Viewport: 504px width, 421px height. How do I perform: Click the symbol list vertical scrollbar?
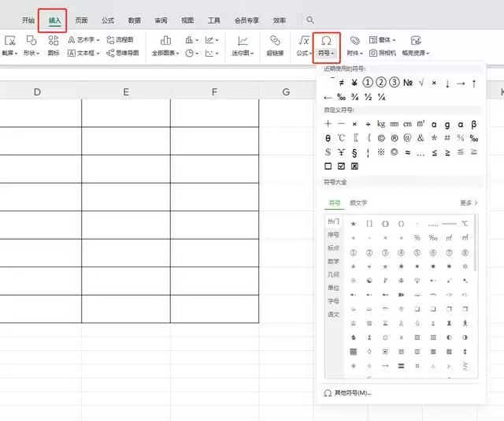(475, 244)
